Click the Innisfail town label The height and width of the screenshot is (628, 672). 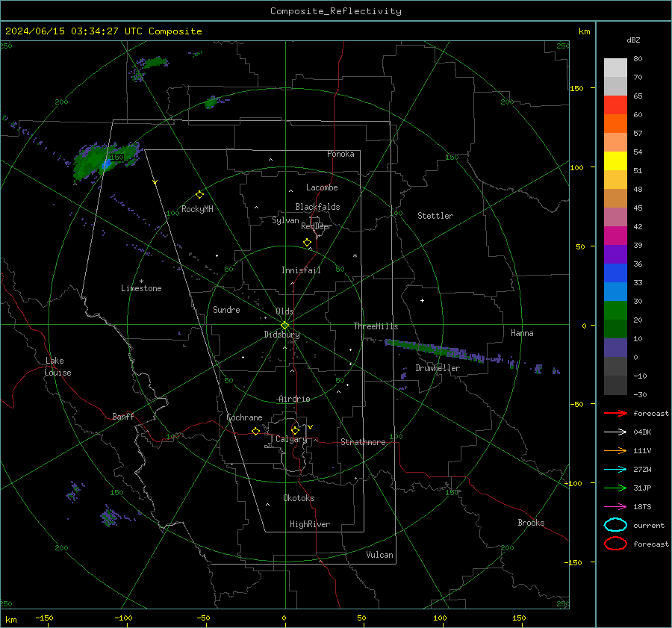[301, 270]
